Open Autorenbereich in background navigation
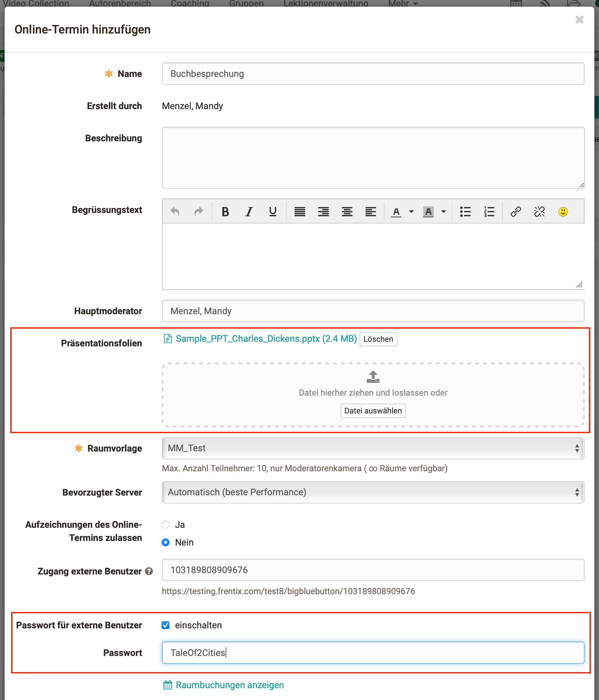Screen dimensions: 599x700 tap(120, 3)
